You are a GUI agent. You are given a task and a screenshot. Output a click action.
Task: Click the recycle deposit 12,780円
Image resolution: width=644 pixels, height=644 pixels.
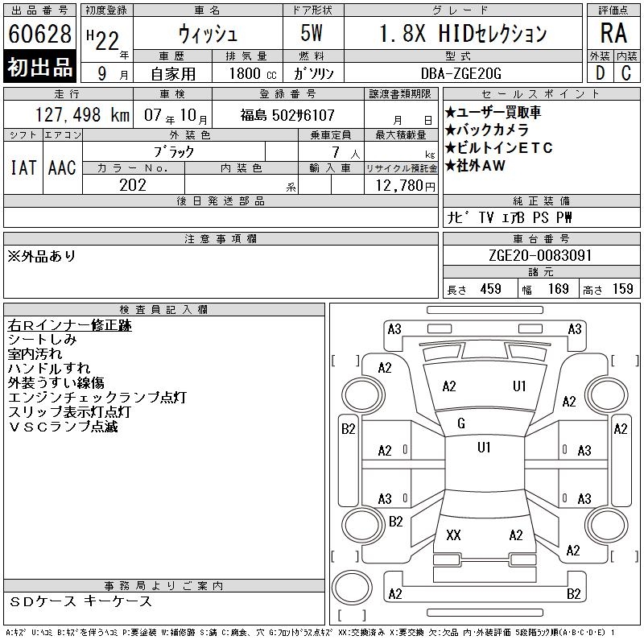(406, 186)
